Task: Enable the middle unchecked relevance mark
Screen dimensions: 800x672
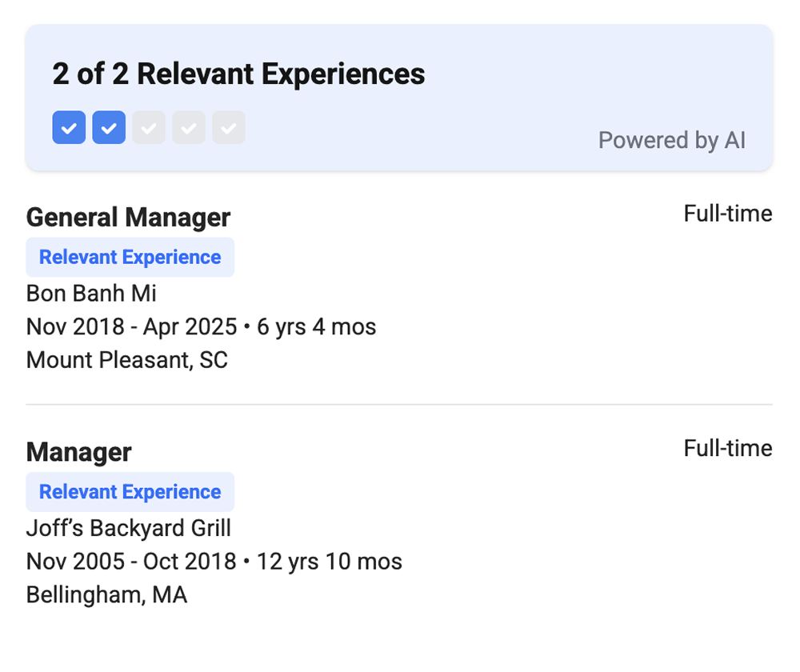Action: coord(149,127)
